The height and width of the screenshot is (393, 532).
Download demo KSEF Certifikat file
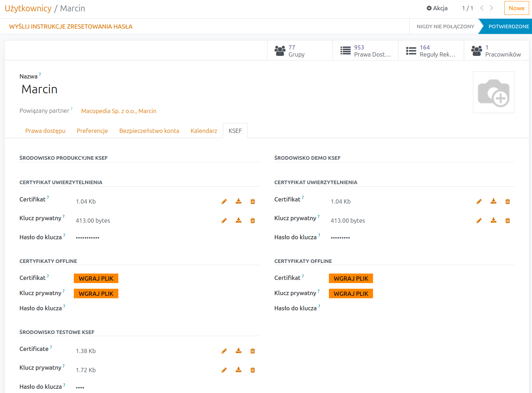coord(493,201)
